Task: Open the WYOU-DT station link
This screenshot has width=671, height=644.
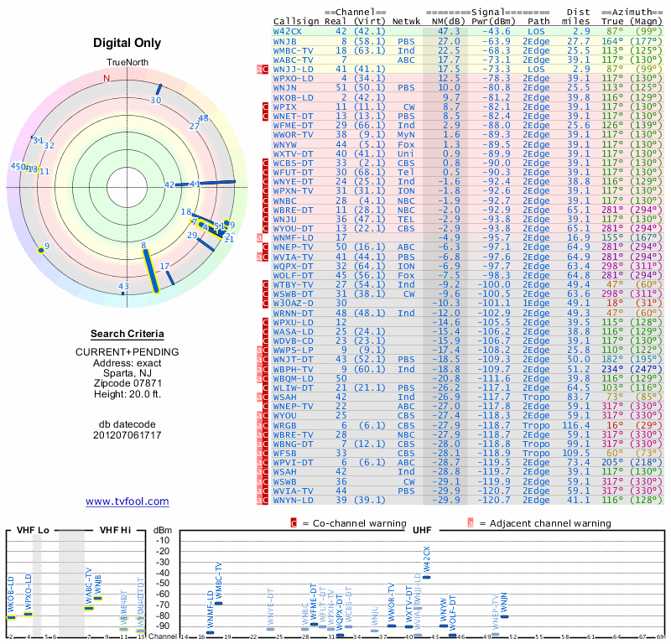Action: click(x=294, y=228)
